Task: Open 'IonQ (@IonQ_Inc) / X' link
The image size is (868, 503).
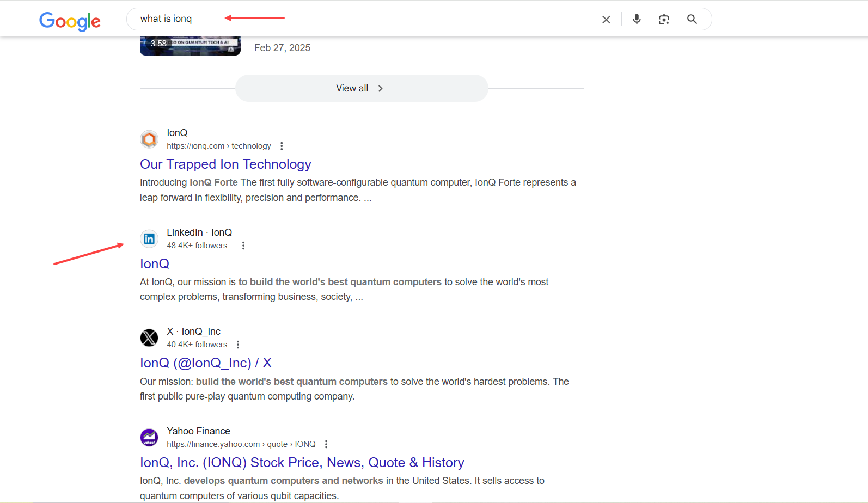Action: click(206, 363)
